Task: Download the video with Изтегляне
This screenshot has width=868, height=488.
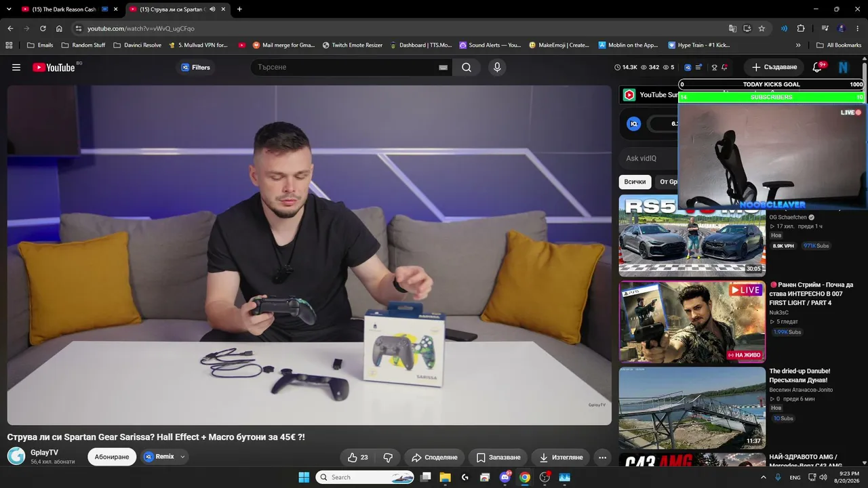Action: pyautogui.click(x=561, y=457)
